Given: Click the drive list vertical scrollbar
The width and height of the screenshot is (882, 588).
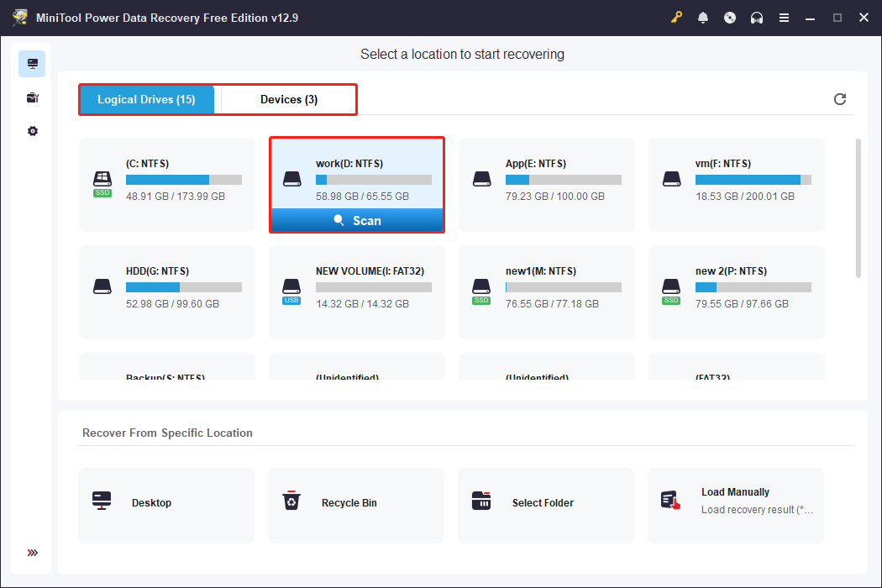Looking at the screenshot, I should point(858,208).
